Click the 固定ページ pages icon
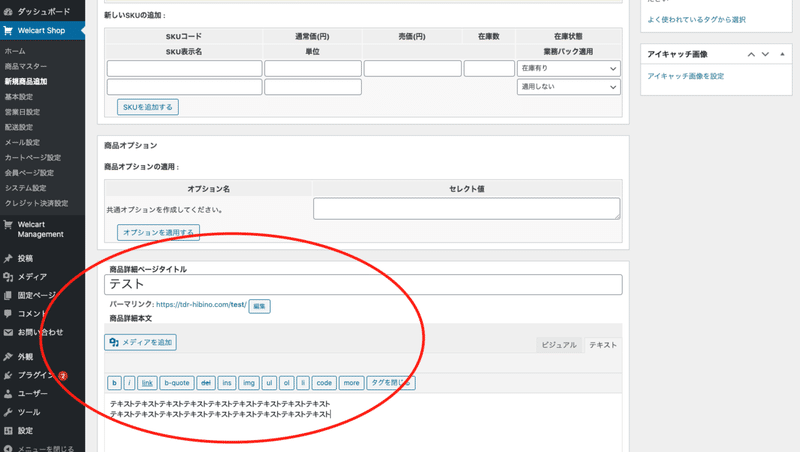The image size is (800, 452). (8, 295)
